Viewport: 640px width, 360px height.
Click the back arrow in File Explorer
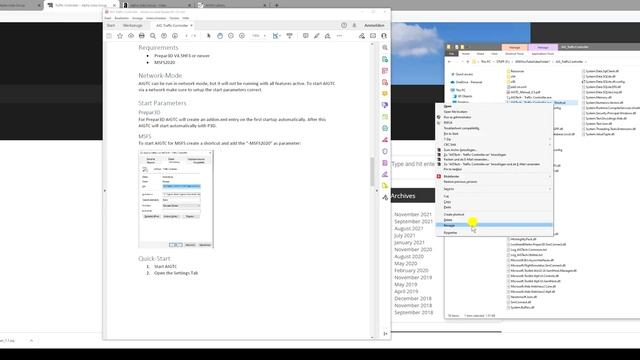click(449, 62)
